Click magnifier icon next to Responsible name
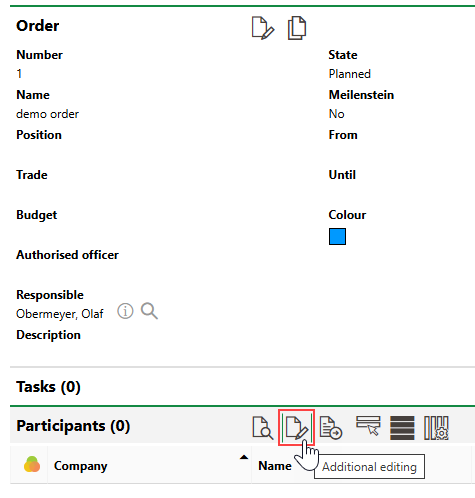 point(149,311)
